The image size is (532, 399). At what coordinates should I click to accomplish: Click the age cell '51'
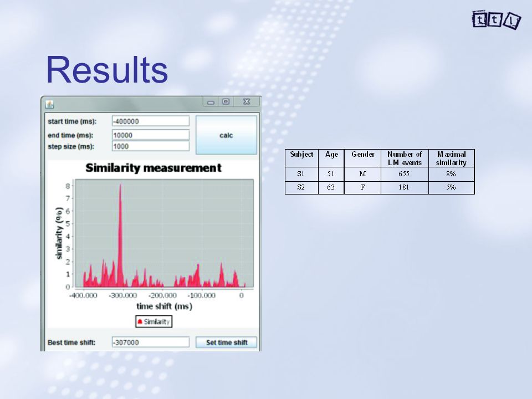(330, 173)
